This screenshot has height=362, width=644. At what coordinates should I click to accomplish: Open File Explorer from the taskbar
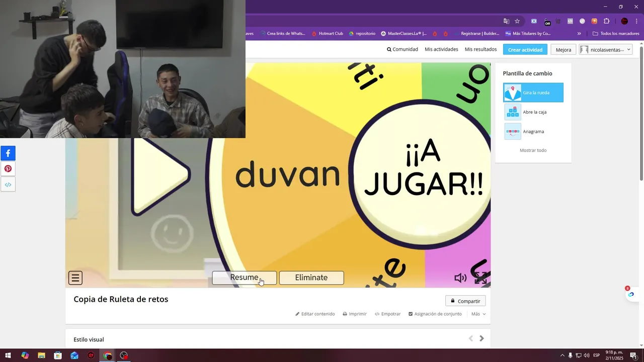click(41, 355)
